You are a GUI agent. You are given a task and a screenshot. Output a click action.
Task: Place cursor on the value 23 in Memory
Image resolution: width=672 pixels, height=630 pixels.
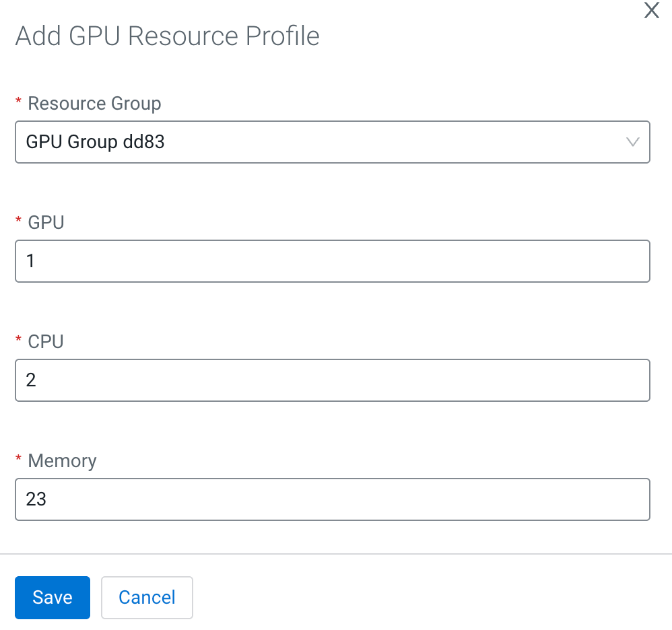click(36, 499)
